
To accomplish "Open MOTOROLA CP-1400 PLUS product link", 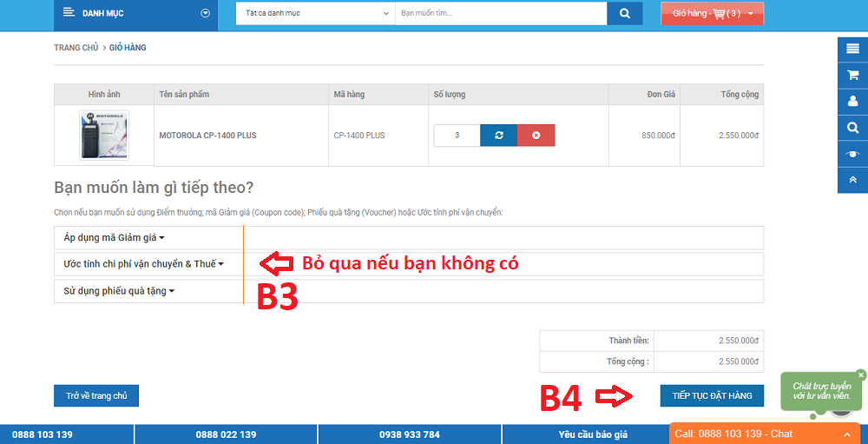I will coord(207,136).
